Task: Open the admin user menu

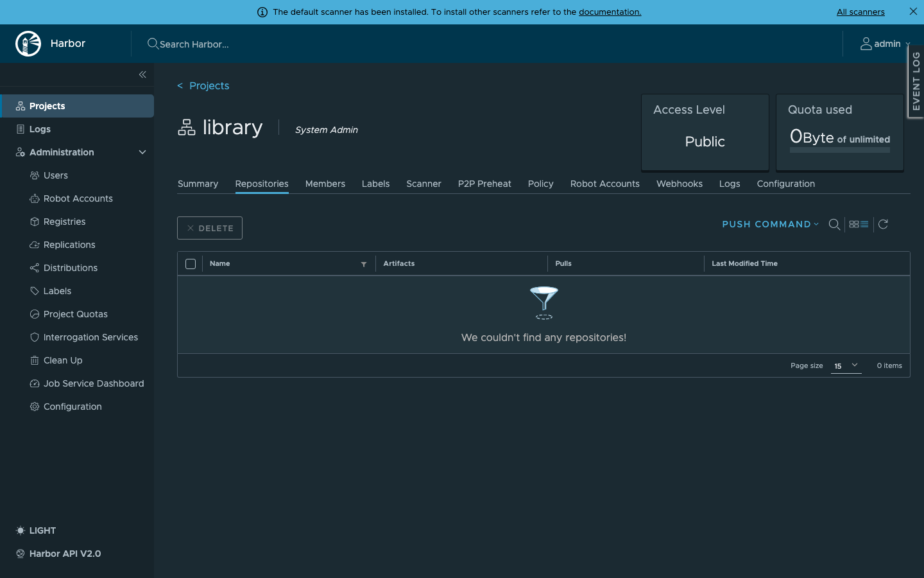Action: click(x=886, y=44)
